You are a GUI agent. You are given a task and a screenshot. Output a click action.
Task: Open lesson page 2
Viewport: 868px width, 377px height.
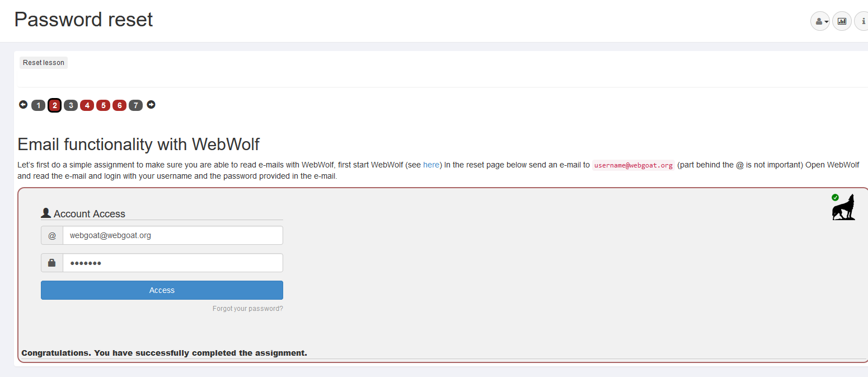click(x=54, y=105)
